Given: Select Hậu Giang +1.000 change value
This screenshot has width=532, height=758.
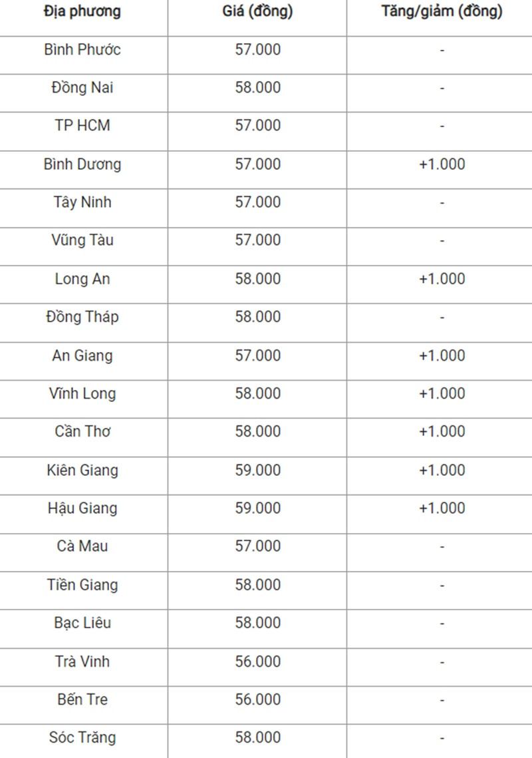Looking at the screenshot, I should click(x=442, y=508).
